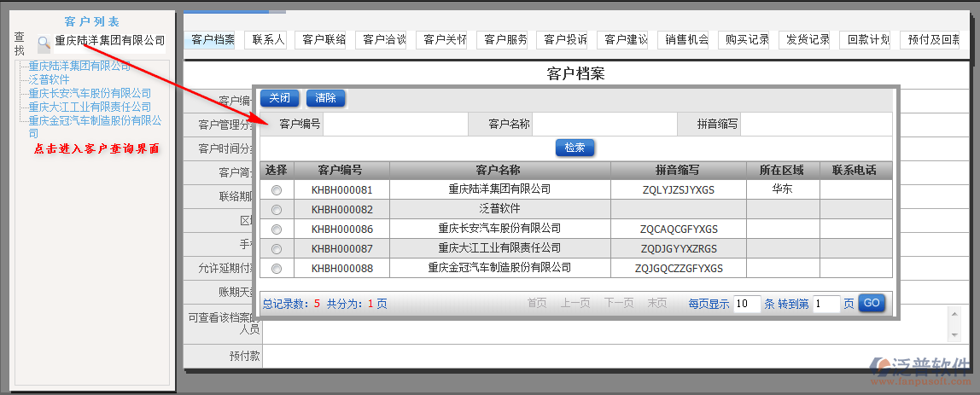The height and width of the screenshot is (395, 980).
Task: Go to the 销售机会 tab
Action: point(687,39)
